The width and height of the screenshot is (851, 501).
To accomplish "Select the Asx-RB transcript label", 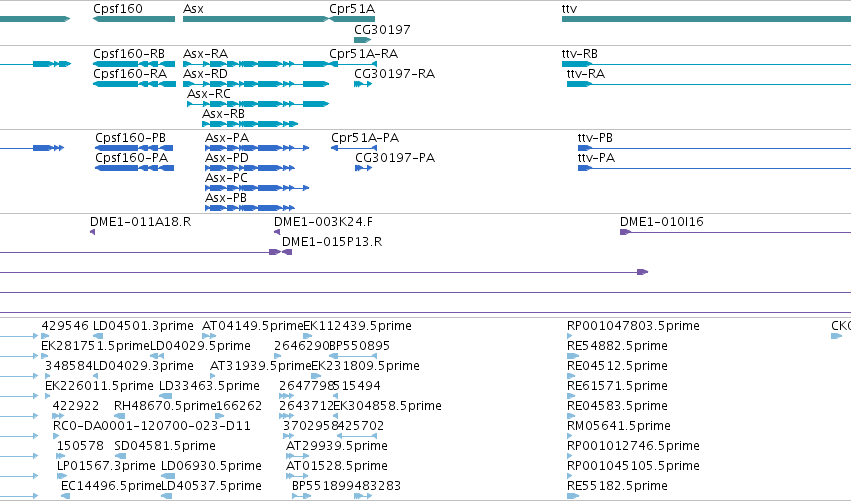I will [223, 113].
